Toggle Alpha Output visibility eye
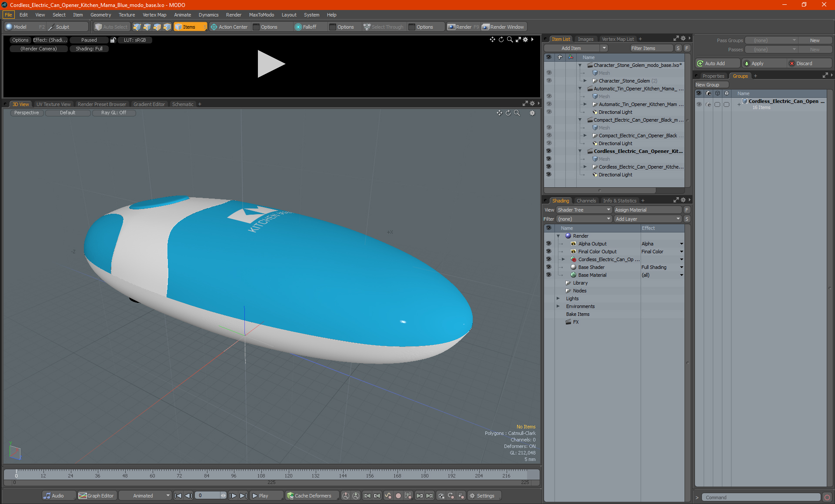Image resolution: width=835 pixels, height=504 pixels. [x=549, y=244]
